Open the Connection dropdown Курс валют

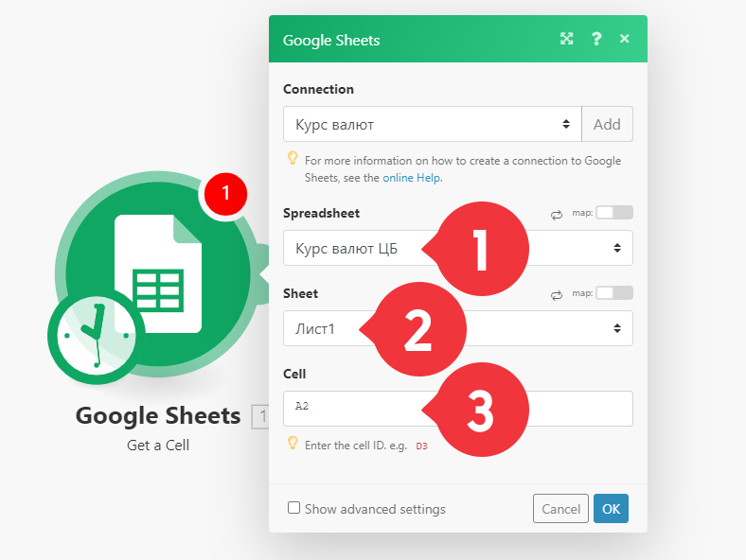coord(433,124)
